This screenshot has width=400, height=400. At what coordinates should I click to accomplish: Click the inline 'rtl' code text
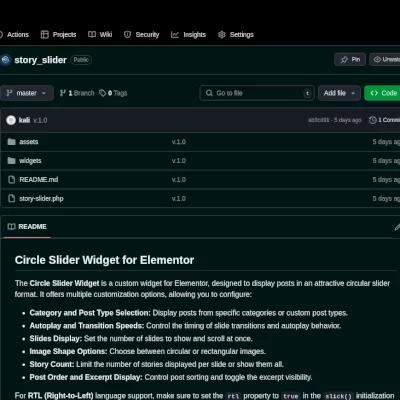[x=233, y=396]
